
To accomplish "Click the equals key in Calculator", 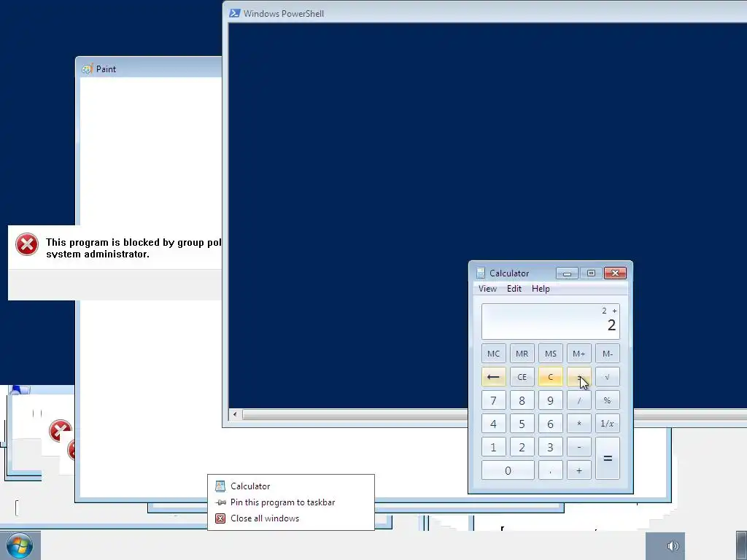I will 608,458.
